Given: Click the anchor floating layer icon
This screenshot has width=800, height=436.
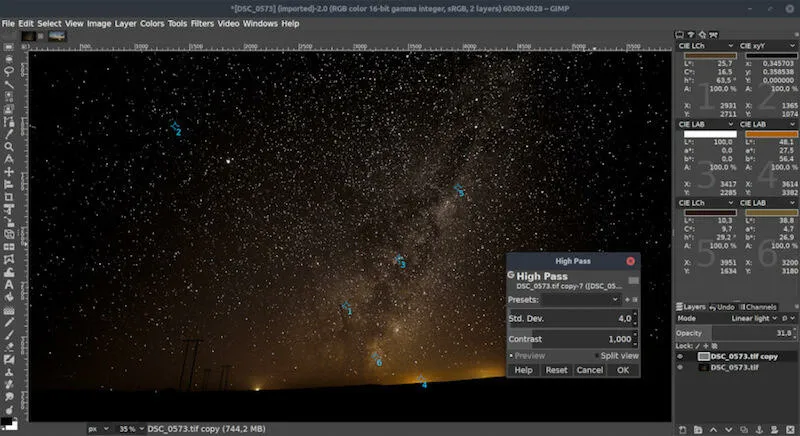Looking at the screenshot, I should (x=758, y=428).
